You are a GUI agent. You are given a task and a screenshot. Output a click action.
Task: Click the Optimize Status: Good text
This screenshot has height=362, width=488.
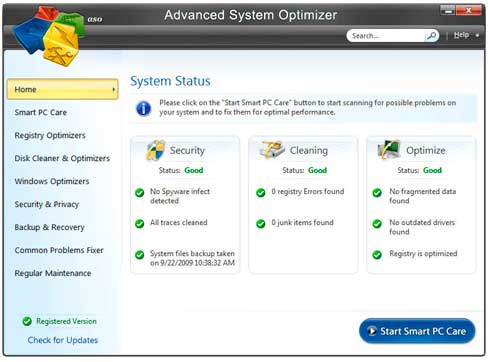(x=419, y=170)
